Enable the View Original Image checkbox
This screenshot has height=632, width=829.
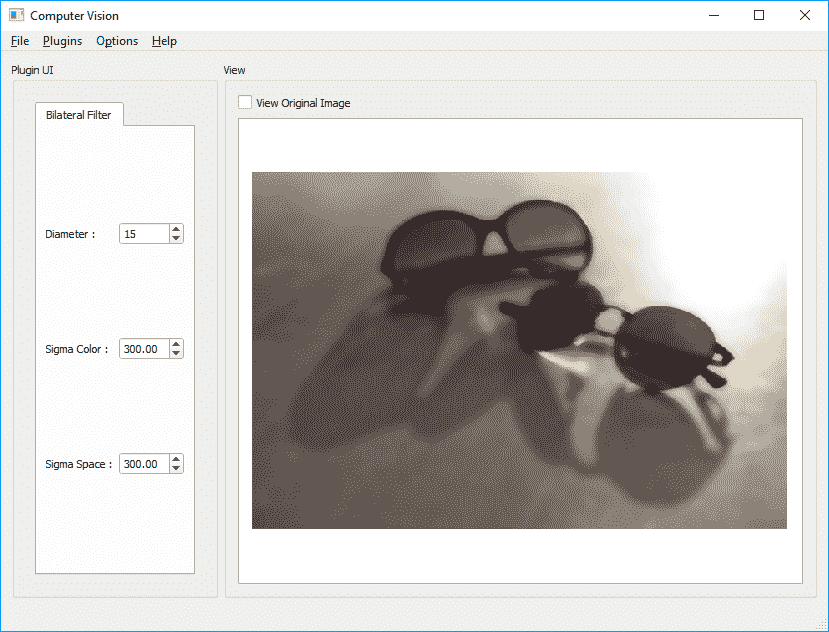pyautogui.click(x=245, y=102)
